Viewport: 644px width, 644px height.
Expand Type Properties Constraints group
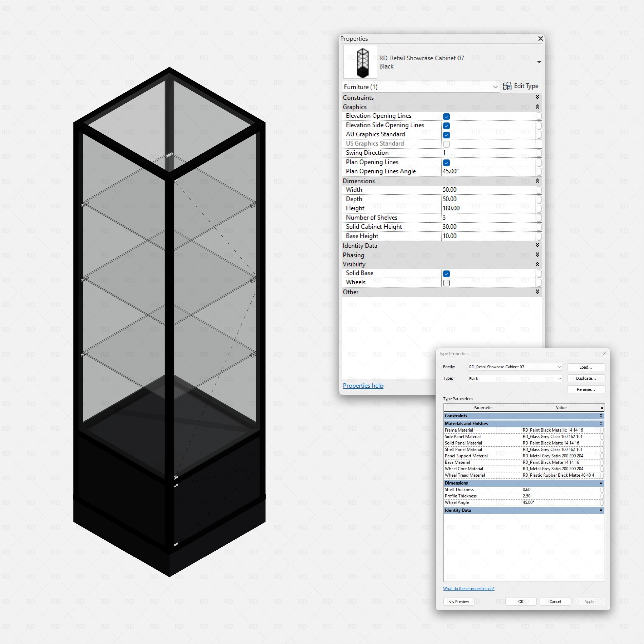coord(601,416)
